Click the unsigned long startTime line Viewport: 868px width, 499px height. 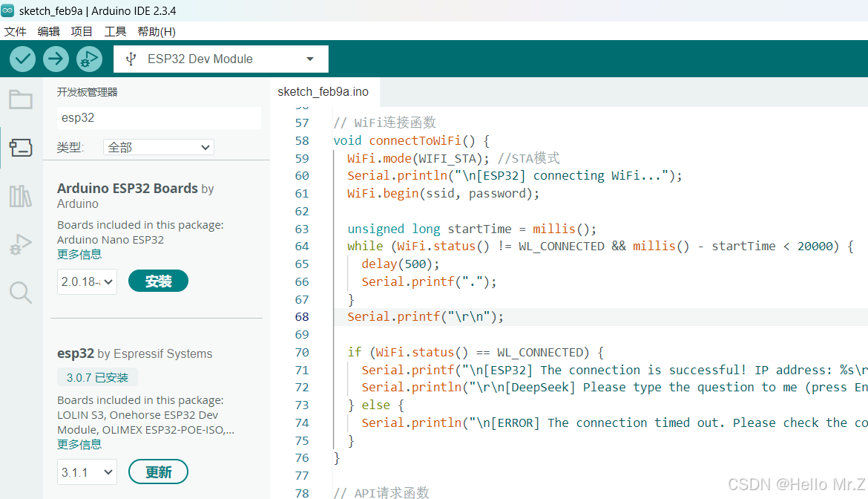point(472,229)
